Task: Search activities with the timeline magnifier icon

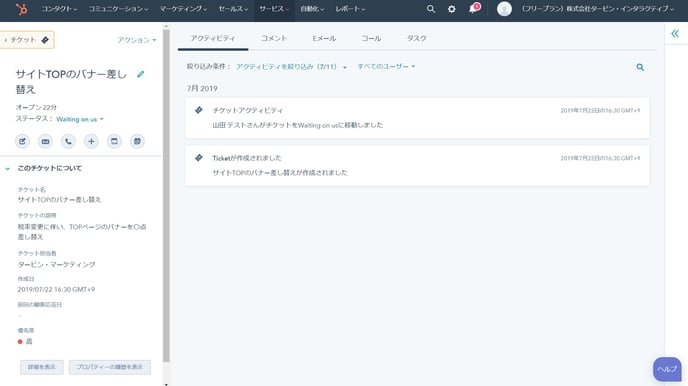Action: (x=640, y=67)
